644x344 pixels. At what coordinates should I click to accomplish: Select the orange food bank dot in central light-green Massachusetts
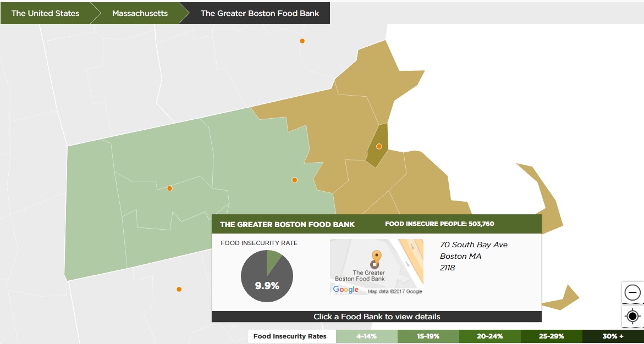pos(294,180)
